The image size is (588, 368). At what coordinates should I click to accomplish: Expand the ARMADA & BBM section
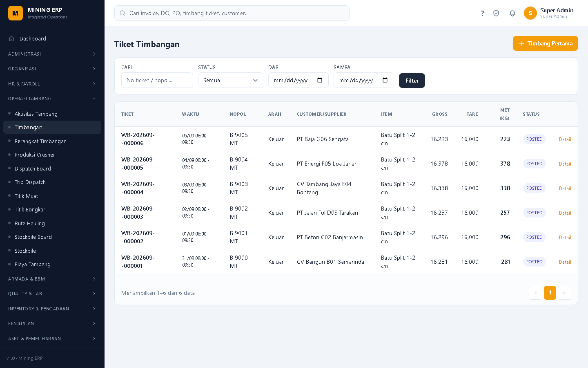pyautogui.click(x=52, y=279)
